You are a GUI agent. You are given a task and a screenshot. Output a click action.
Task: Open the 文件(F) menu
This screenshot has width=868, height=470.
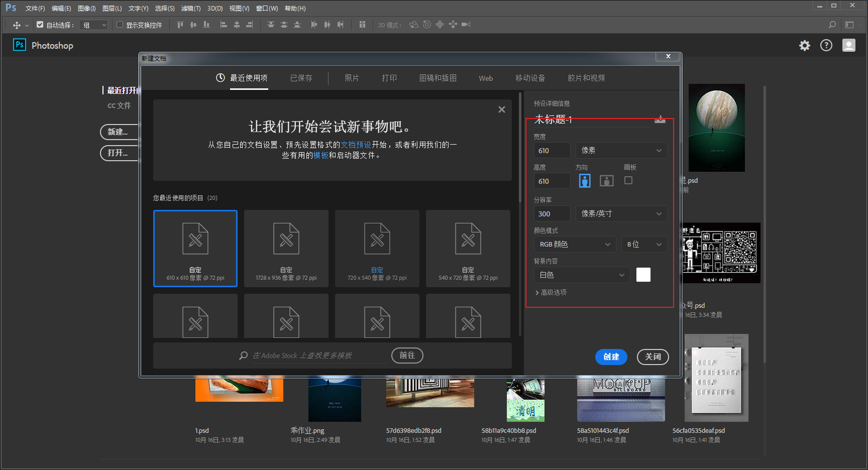pyautogui.click(x=35, y=9)
